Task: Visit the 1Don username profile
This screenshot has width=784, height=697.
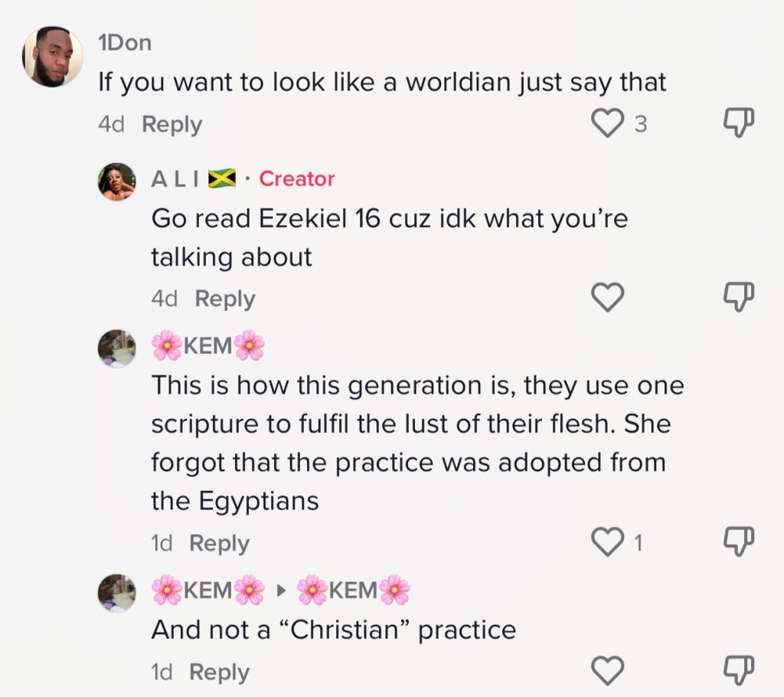Action: click(125, 44)
